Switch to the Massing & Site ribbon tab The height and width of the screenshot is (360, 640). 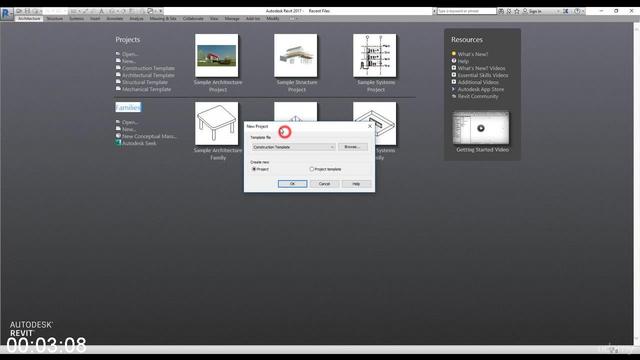163,18
